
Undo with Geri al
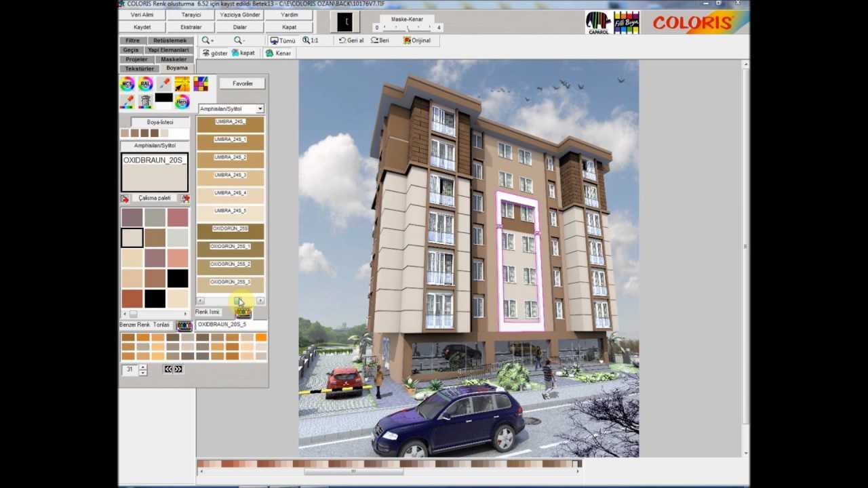351,41
